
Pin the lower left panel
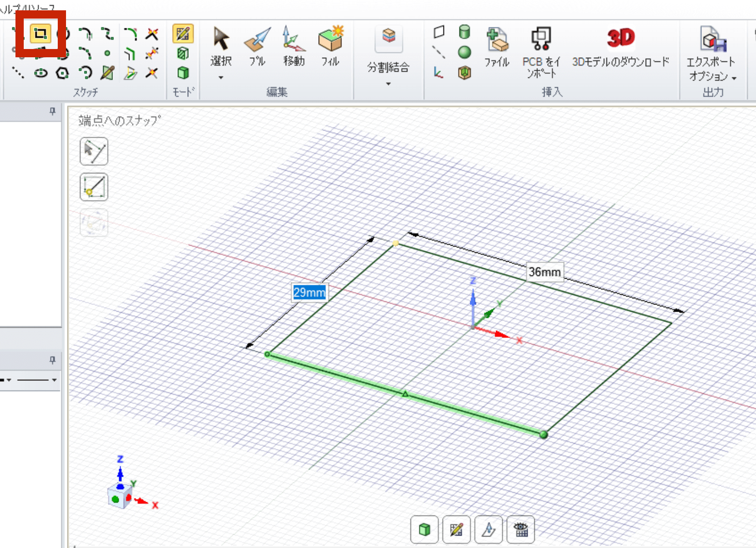point(52,360)
